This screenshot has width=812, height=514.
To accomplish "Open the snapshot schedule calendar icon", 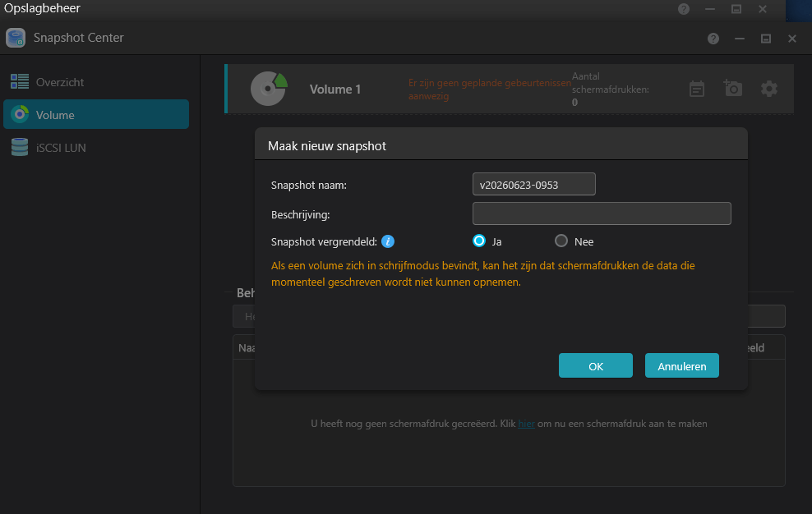I will point(696,89).
